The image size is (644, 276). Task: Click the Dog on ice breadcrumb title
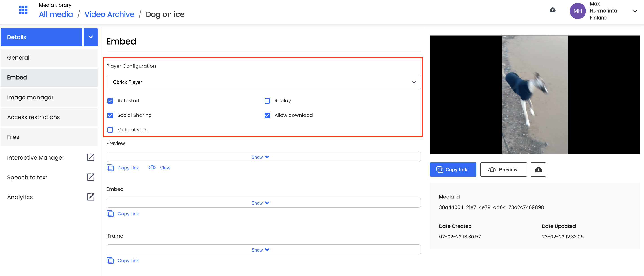(x=165, y=14)
